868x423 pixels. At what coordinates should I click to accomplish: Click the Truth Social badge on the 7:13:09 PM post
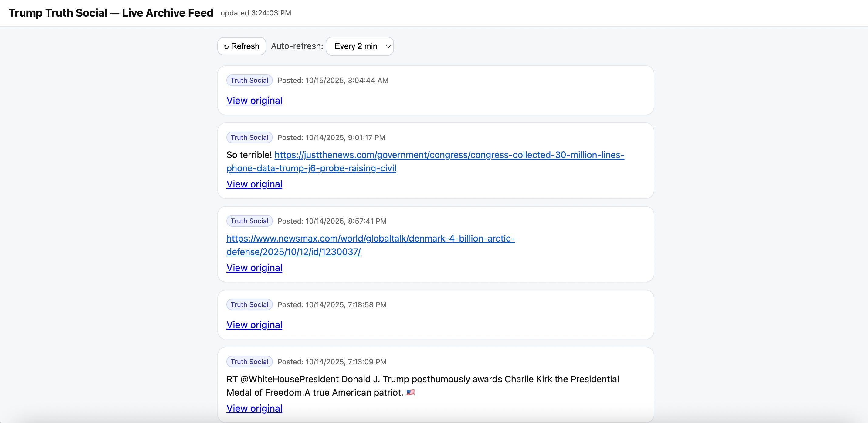tap(249, 362)
